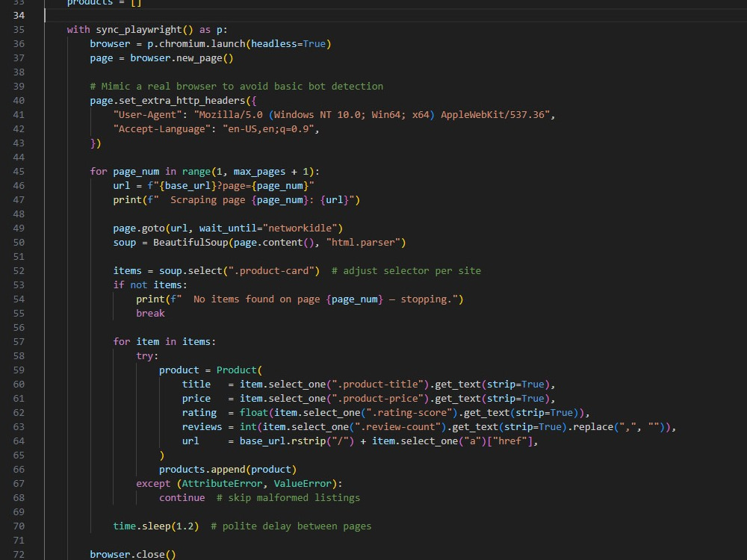Viewport: 747px width, 560px height.
Task: Click the ".product-price" selector string
Action: coord(378,399)
